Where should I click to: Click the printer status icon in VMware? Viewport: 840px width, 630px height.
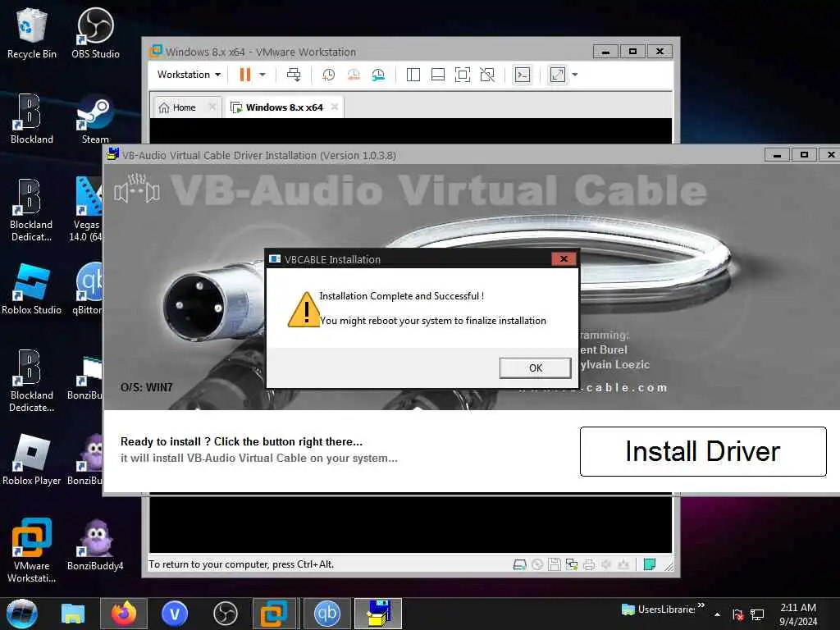pyautogui.click(x=589, y=564)
